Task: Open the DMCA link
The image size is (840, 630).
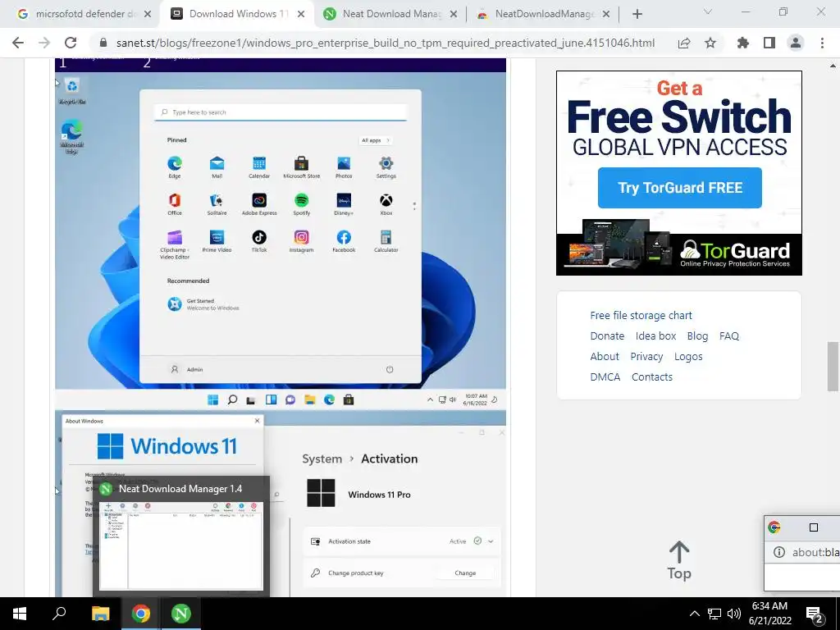Action: [x=605, y=377]
